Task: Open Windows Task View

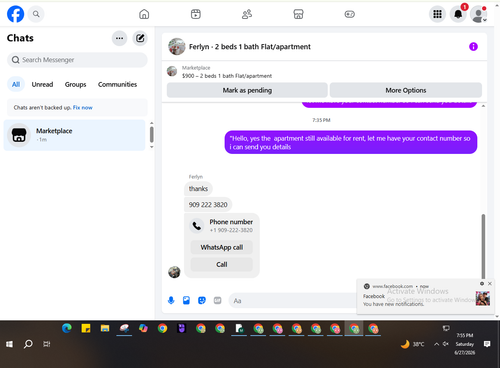Action: point(47,344)
